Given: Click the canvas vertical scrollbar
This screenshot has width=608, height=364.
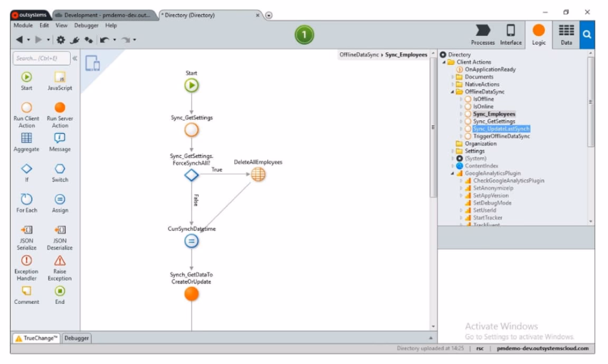Looking at the screenshot, I should (433, 127).
